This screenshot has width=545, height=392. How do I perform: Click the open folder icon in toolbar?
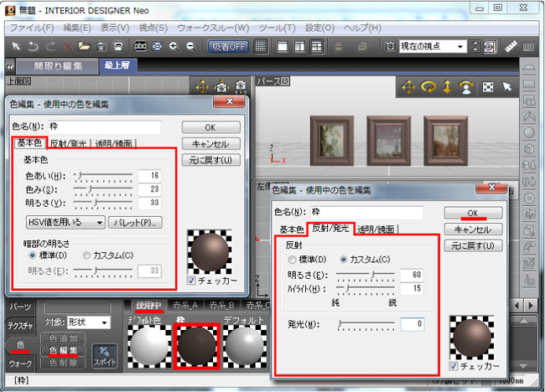coord(82,46)
